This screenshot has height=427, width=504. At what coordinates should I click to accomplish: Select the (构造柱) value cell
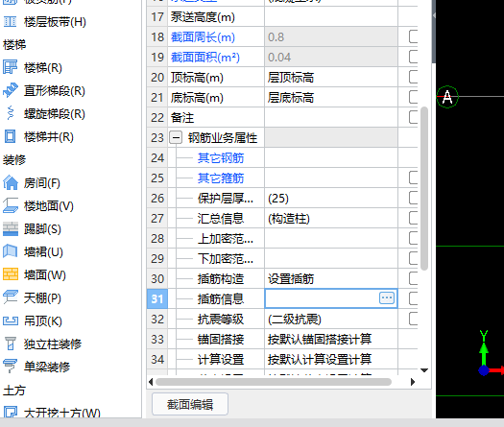pos(331,219)
